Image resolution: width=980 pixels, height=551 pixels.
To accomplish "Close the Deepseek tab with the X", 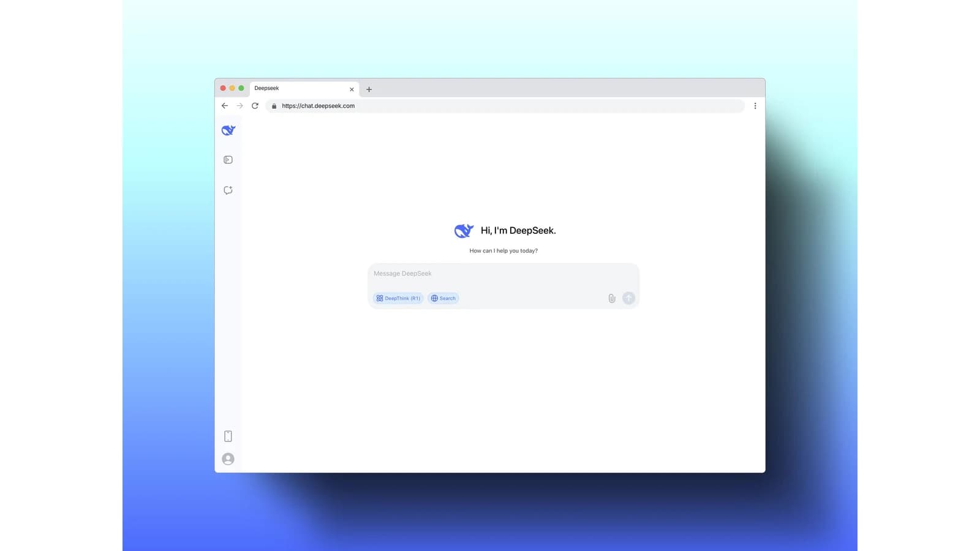I will [352, 89].
